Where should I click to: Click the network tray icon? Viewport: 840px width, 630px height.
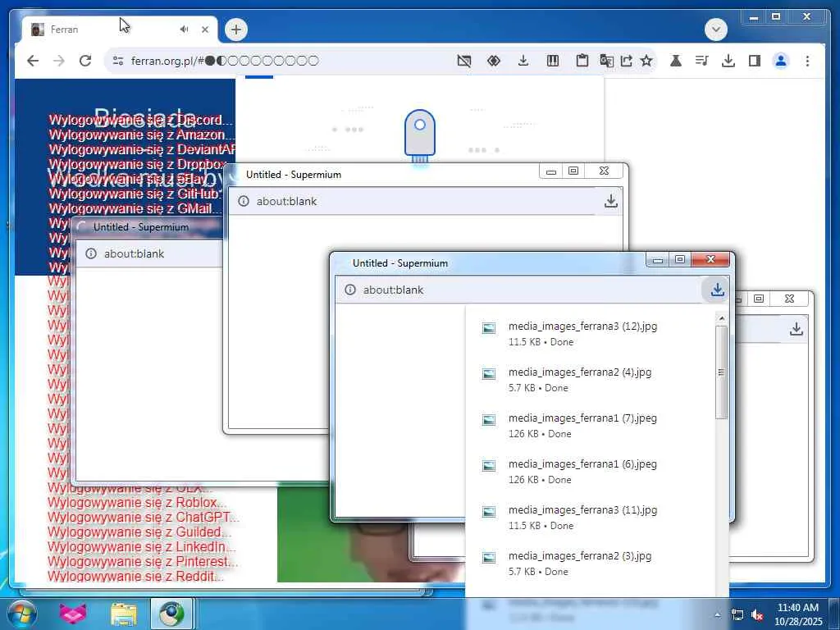(737, 615)
